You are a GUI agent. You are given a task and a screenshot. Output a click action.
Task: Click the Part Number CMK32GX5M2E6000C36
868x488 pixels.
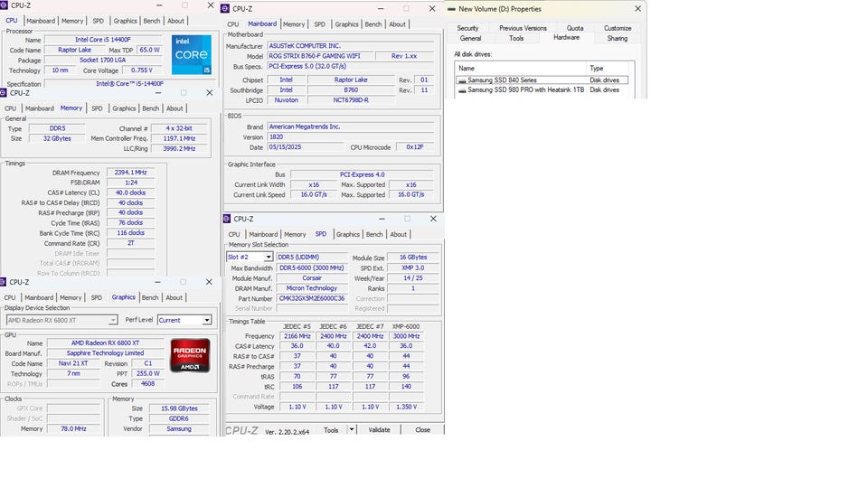[x=312, y=298]
